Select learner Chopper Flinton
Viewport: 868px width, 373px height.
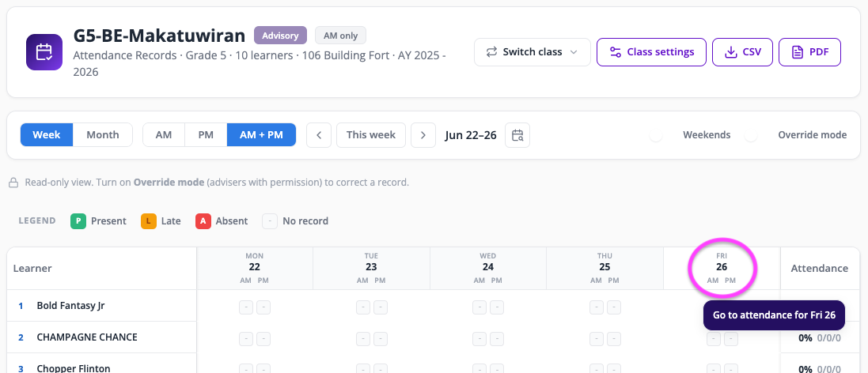tap(74, 368)
